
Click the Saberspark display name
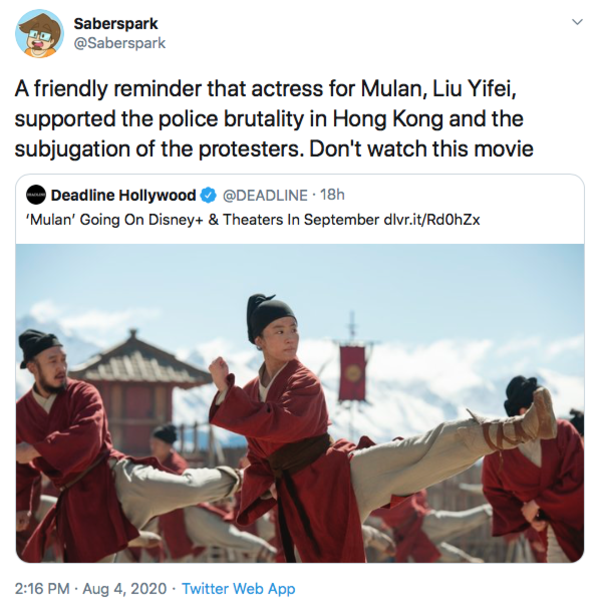pyautogui.click(x=116, y=24)
